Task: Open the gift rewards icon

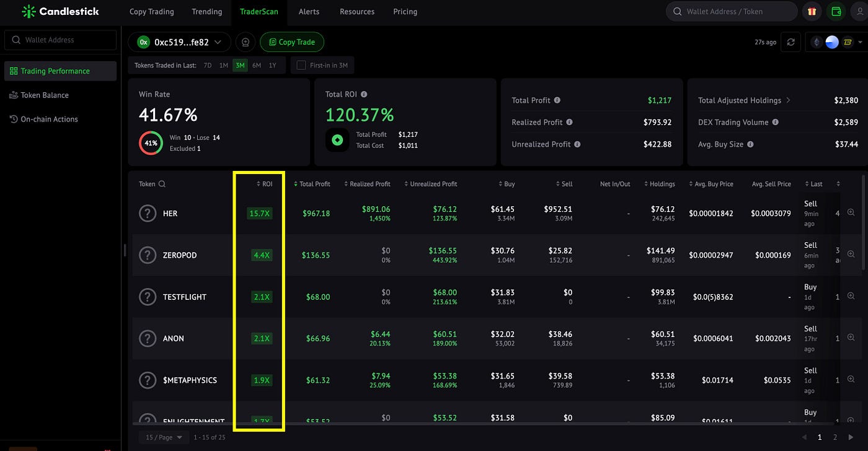Action: pos(812,11)
